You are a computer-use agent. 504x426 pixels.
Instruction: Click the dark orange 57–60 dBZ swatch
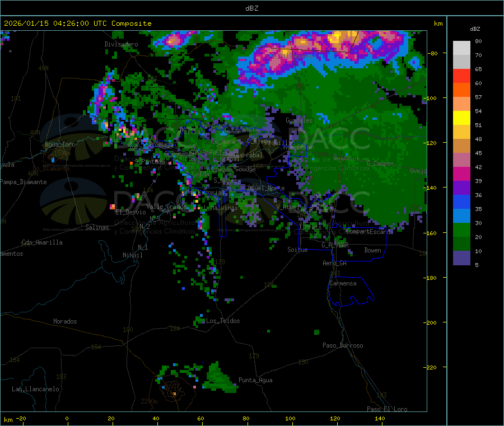[x=461, y=90]
